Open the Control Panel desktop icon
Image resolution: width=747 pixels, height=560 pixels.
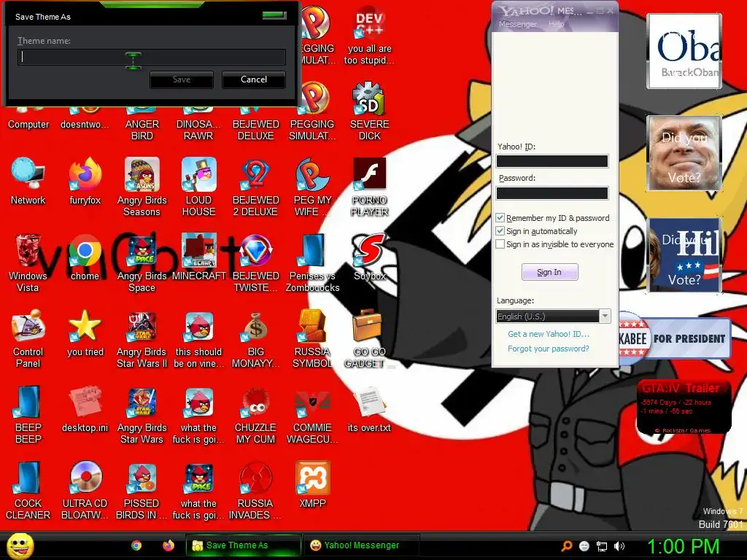tap(28, 338)
